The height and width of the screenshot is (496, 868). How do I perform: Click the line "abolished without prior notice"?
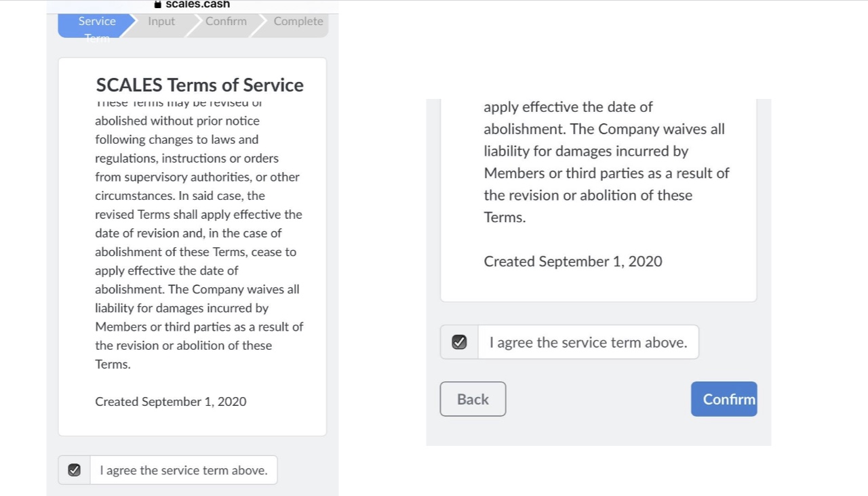(177, 121)
